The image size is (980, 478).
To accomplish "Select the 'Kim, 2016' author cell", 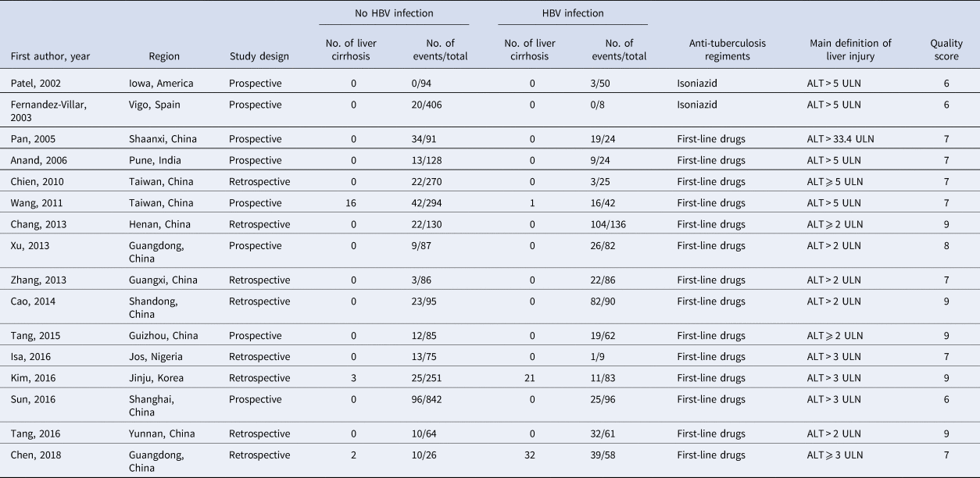I will click(x=34, y=377).
